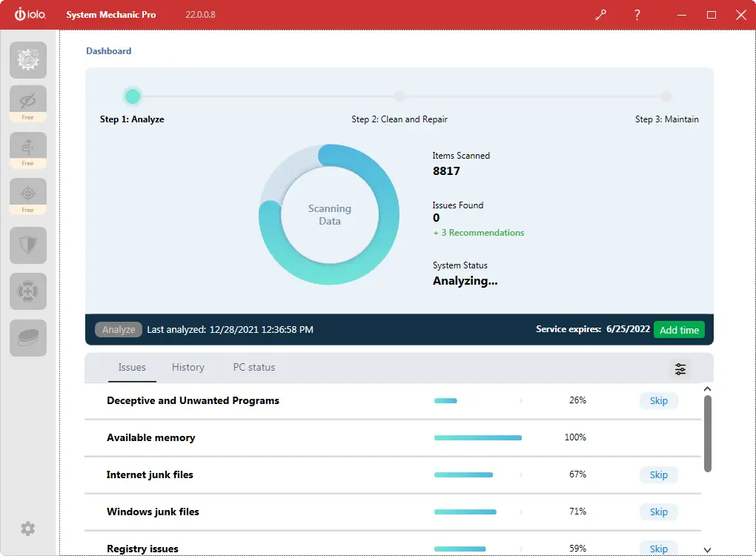This screenshot has width=756, height=556.
Task: Expand the 3 Recommendations link
Action: (478, 232)
